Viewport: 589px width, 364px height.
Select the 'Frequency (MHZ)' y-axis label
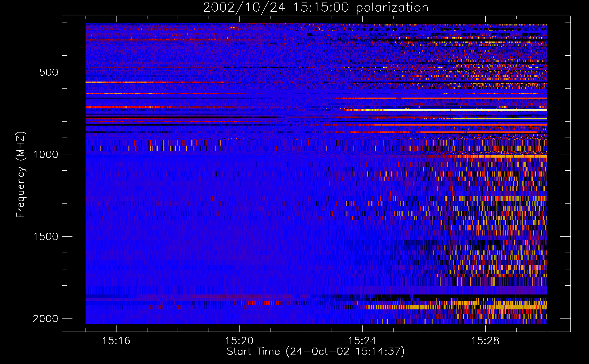[x=21, y=174]
